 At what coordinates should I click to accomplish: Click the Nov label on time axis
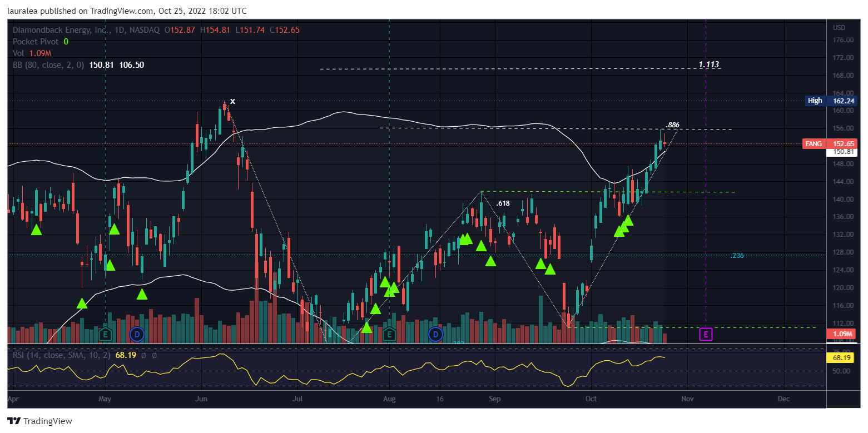pos(687,399)
